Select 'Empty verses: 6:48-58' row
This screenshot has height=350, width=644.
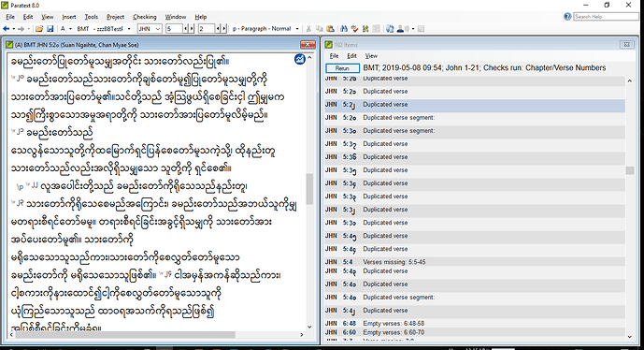click(475, 323)
